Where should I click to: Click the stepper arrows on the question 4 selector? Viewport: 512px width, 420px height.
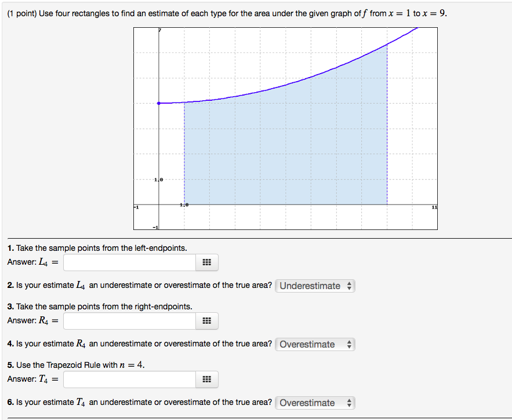(x=348, y=344)
